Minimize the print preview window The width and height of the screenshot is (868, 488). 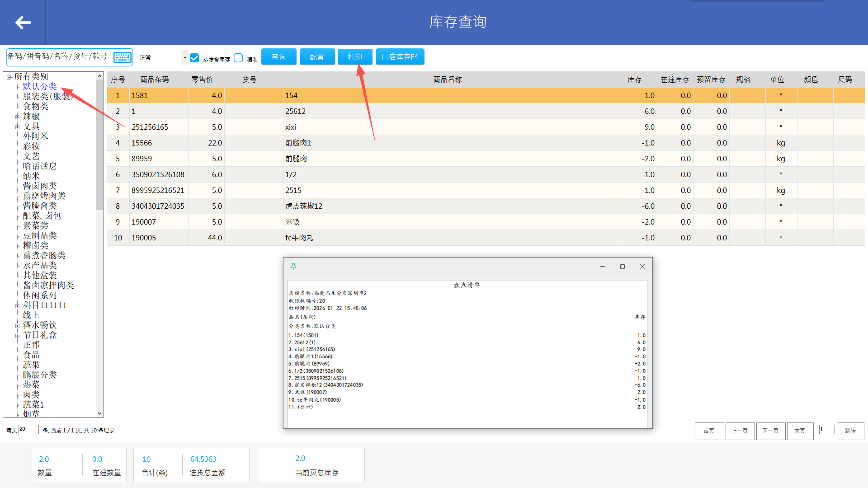coord(603,267)
